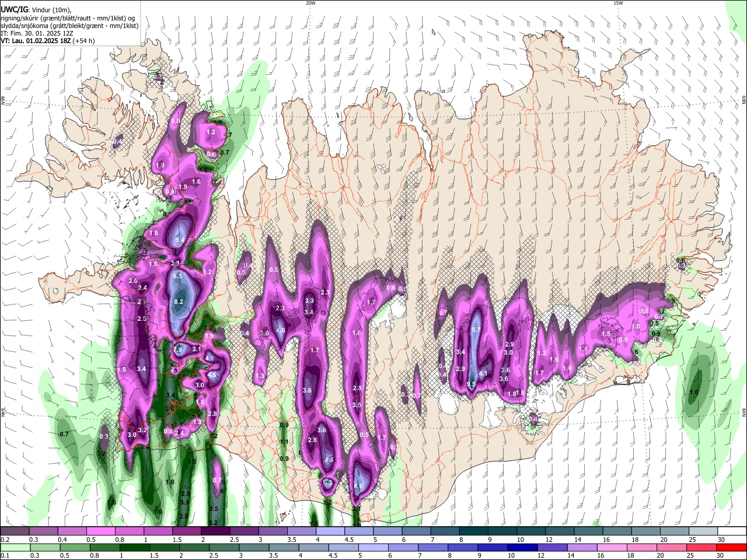Pick rain scale swatch between 3 and 3.5

click(254, 547)
